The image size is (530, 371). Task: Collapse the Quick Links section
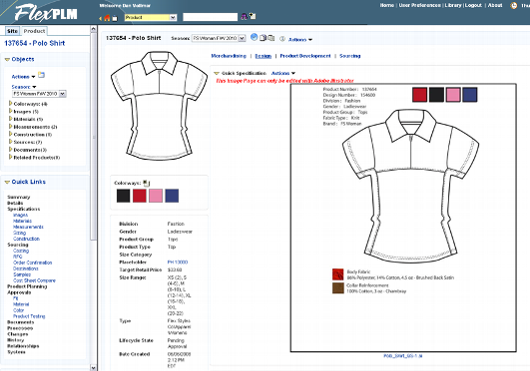[x=7, y=182]
